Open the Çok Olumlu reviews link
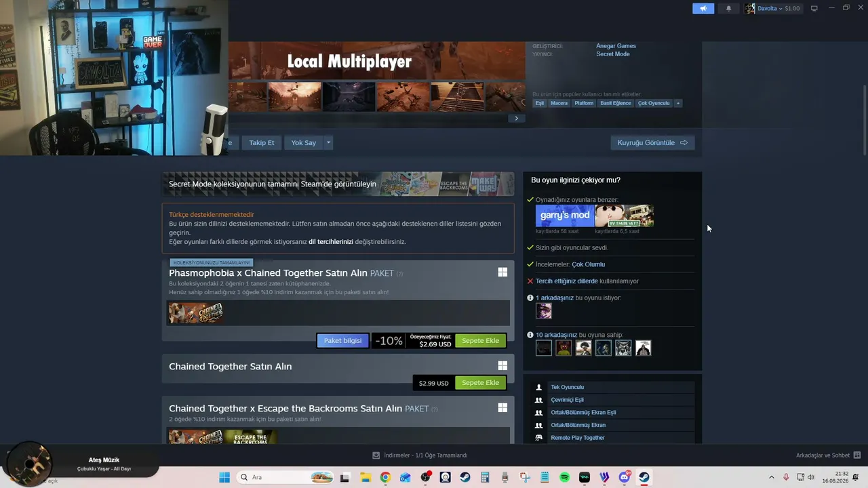Screen dimensions: 868x488 point(588,264)
